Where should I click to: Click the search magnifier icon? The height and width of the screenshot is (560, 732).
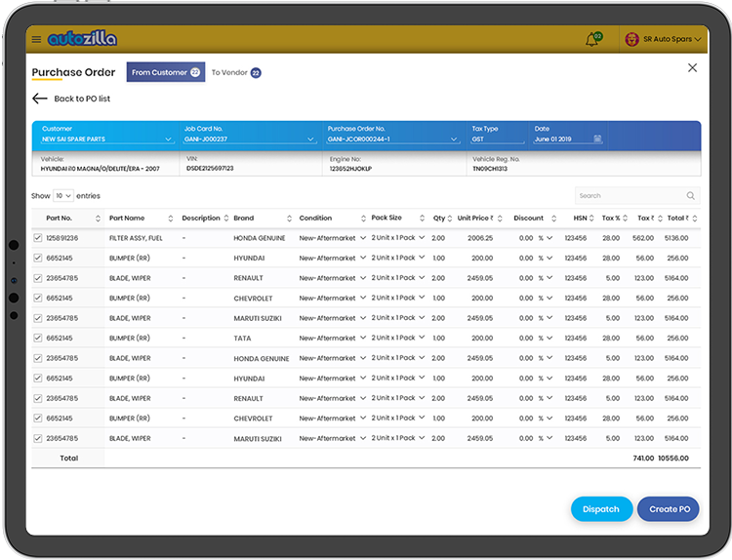coord(690,195)
